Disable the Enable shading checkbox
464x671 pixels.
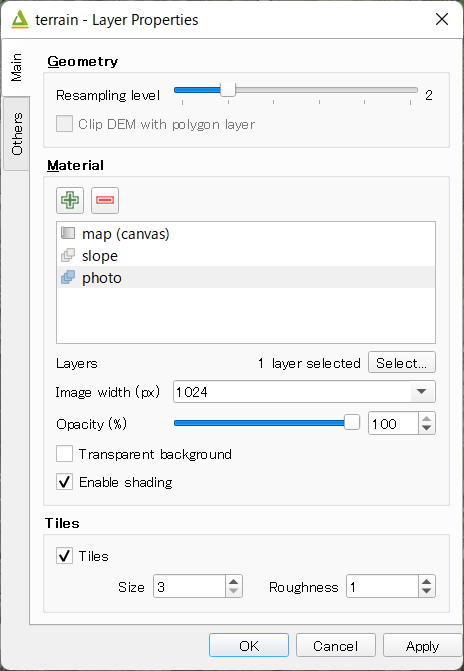(64, 482)
